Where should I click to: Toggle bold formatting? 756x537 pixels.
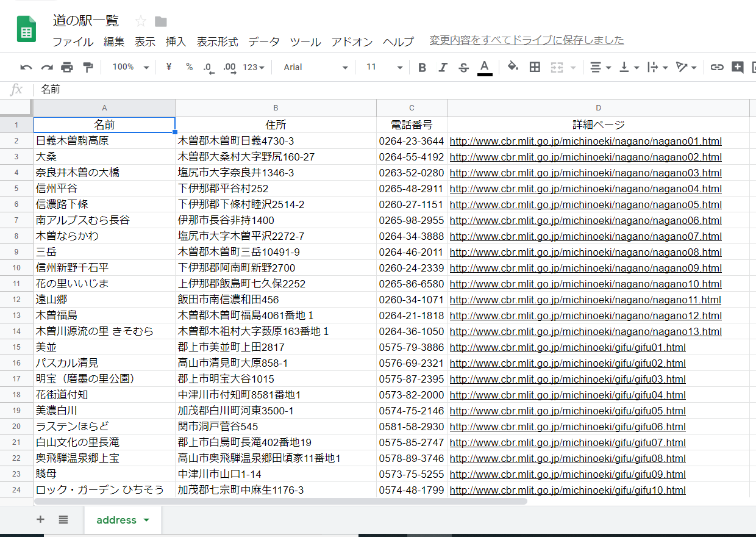pos(422,67)
